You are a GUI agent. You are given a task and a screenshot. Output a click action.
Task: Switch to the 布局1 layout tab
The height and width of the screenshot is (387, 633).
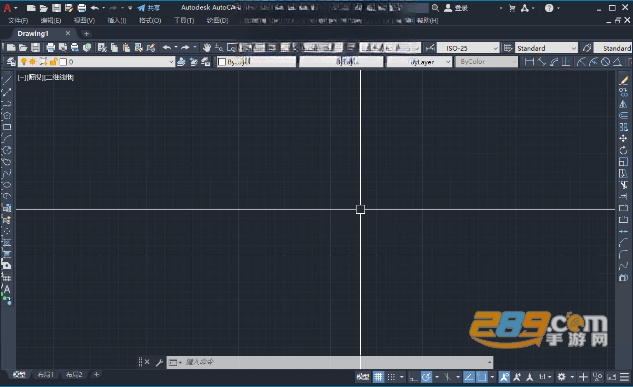pos(45,375)
